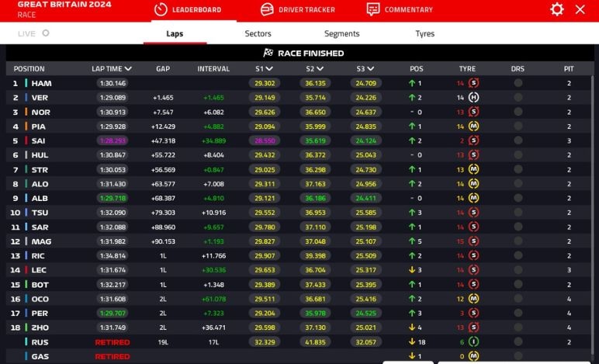Click the DRS indicator for HAM
This screenshot has width=599, height=364.
pyautogui.click(x=518, y=83)
